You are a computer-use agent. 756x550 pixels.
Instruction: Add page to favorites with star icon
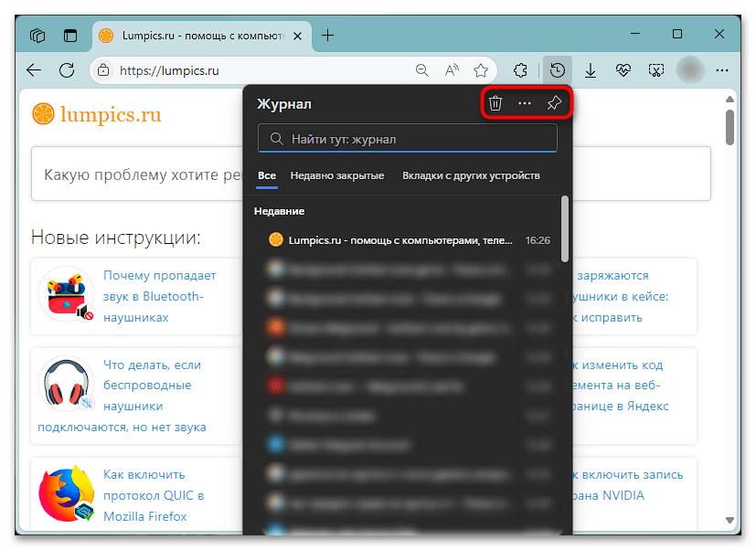pyautogui.click(x=481, y=70)
